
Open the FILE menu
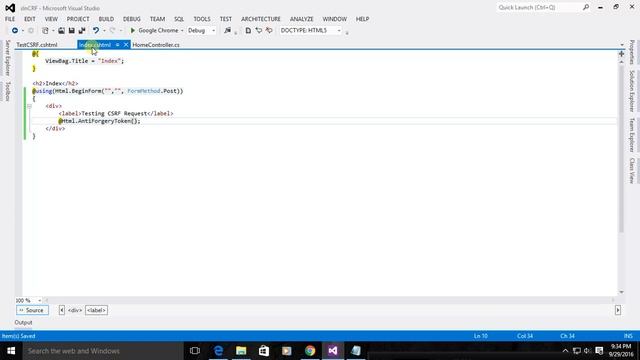click(x=10, y=19)
